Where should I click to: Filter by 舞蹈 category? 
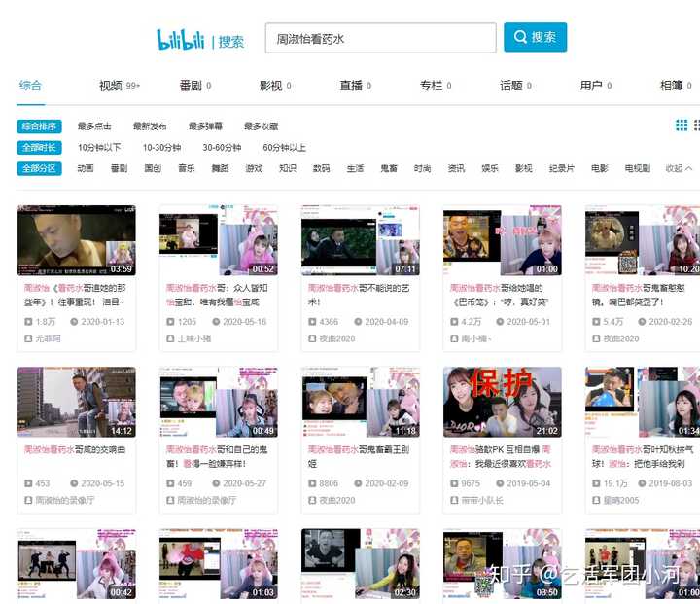tap(220, 168)
